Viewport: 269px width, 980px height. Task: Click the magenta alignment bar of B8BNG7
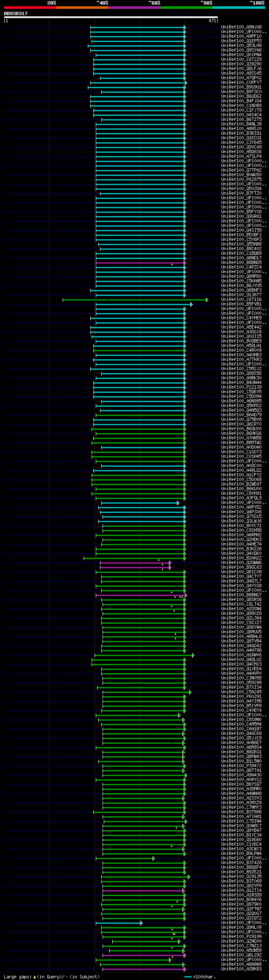point(141,595)
